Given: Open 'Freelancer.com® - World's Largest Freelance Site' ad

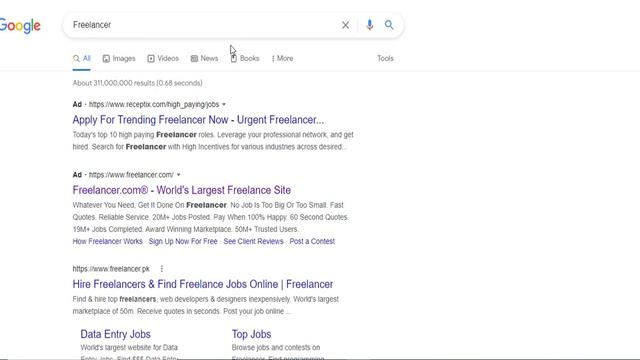Looking at the screenshot, I should (x=182, y=190).
